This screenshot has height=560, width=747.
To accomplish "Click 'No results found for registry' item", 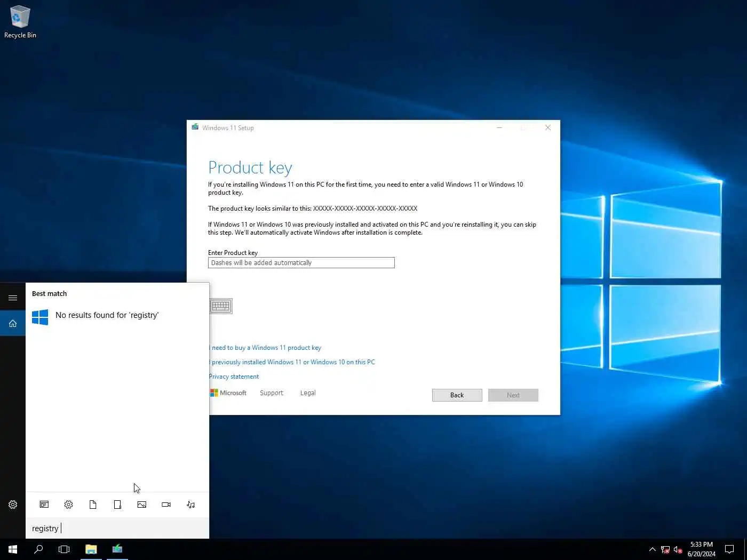I will tap(117, 317).
